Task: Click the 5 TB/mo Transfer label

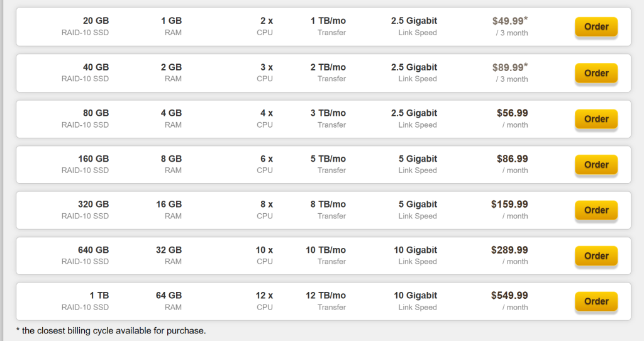Action: (328, 164)
